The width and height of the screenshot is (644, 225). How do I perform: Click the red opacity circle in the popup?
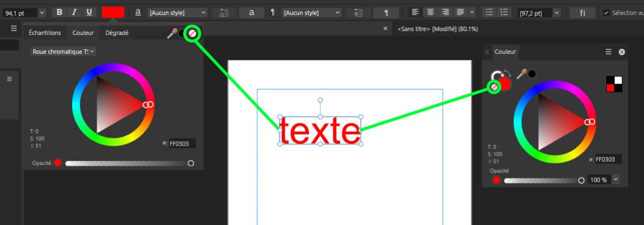pos(58,163)
